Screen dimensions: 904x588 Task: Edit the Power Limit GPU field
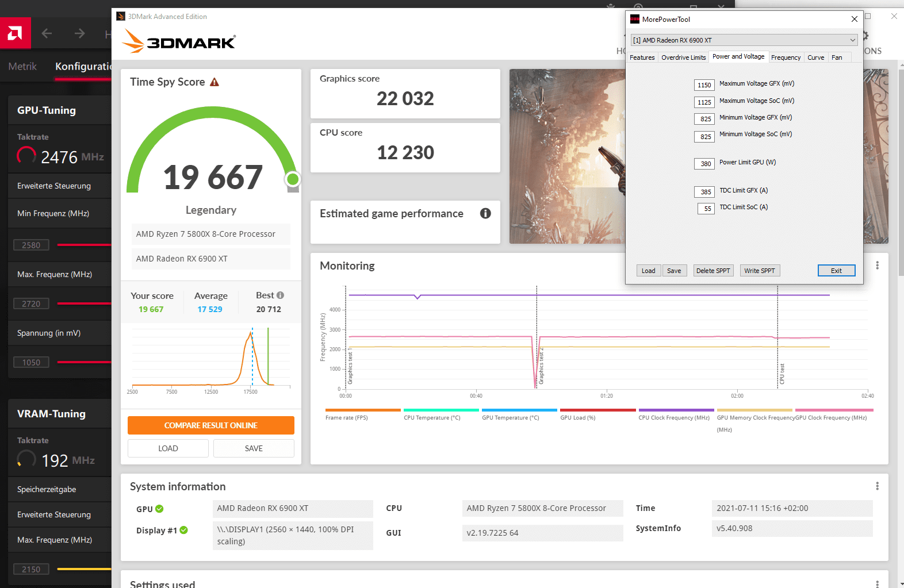click(x=704, y=164)
